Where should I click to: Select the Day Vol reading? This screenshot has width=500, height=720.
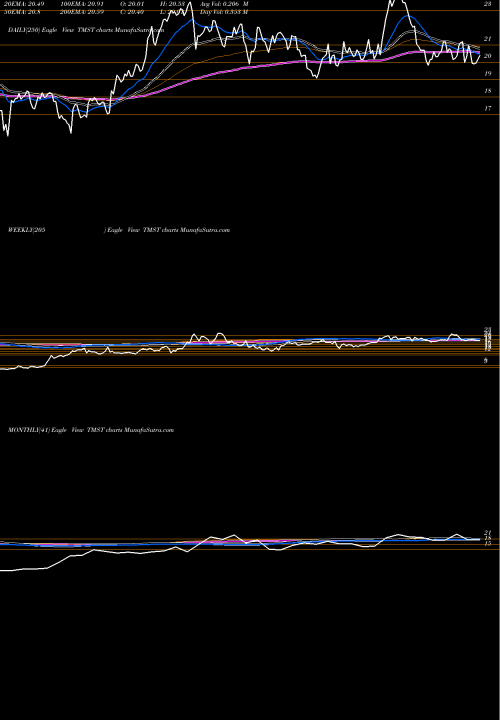(224, 12)
